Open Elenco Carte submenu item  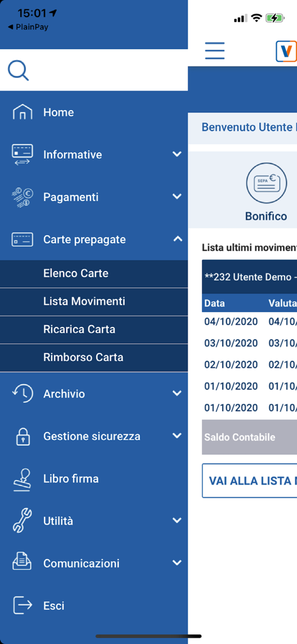click(x=94, y=274)
